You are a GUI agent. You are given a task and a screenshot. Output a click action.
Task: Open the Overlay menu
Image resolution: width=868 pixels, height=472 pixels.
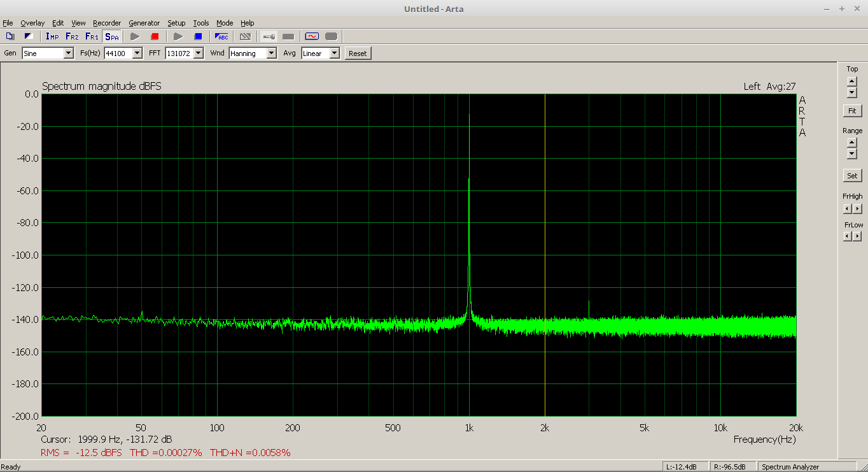point(32,23)
